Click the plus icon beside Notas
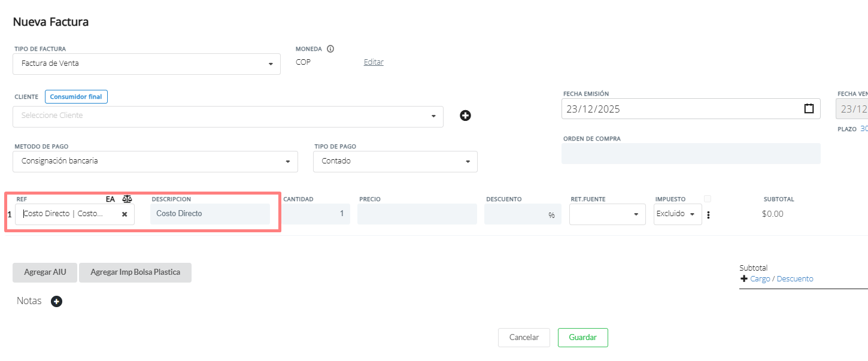This screenshot has height=361, width=868. (x=56, y=302)
